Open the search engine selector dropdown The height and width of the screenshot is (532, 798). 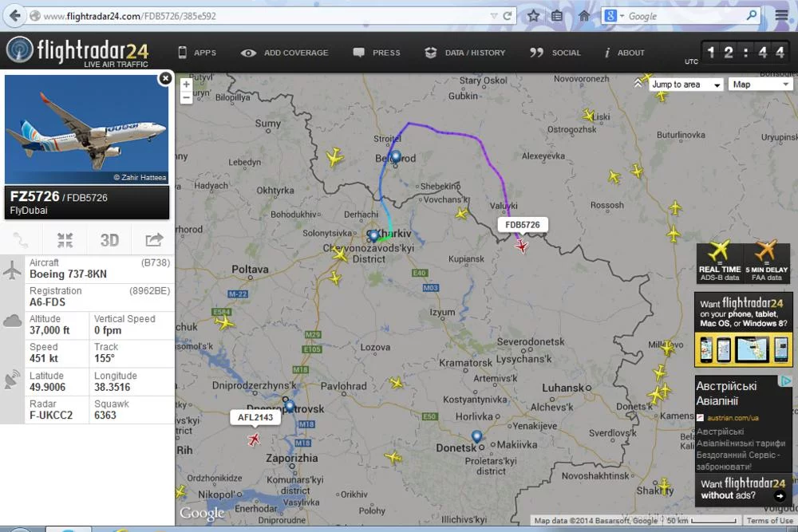click(x=613, y=16)
